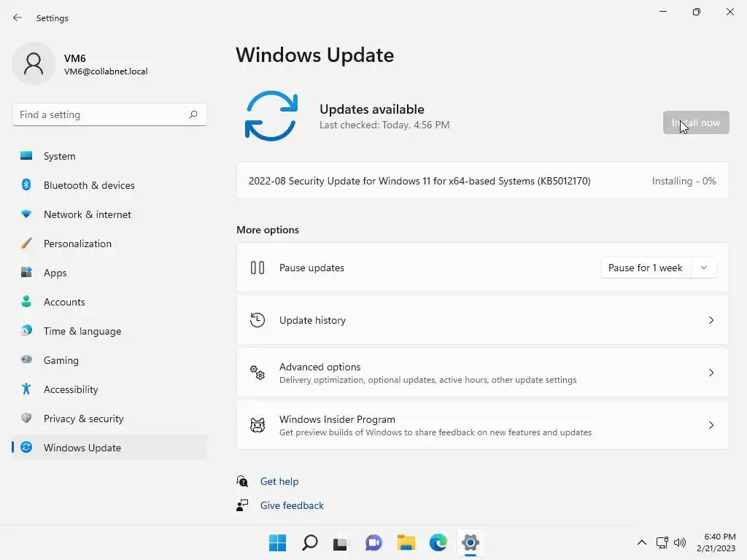Open the Windows Insider Program chevron
The height and width of the screenshot is (560, 747).
coord(711,425)
